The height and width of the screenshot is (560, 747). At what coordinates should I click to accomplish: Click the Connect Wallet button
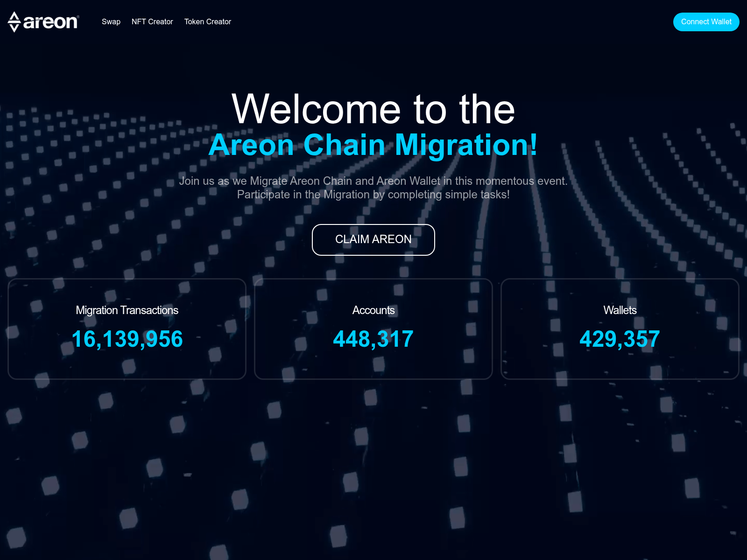(706, 22)
